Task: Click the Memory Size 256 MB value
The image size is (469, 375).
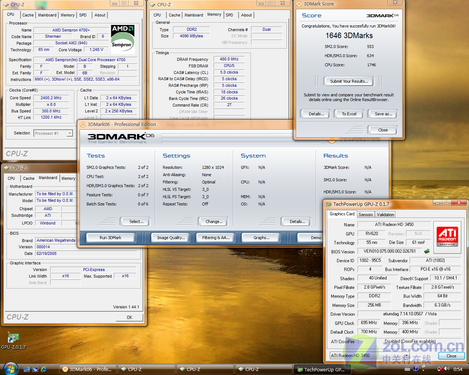Action: [x=374, y=305]
